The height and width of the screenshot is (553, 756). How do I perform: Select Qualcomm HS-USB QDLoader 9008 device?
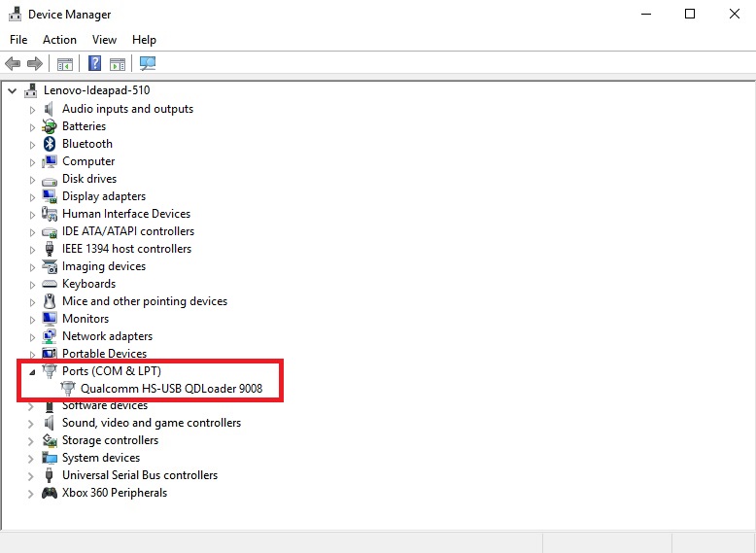point(171,389)
